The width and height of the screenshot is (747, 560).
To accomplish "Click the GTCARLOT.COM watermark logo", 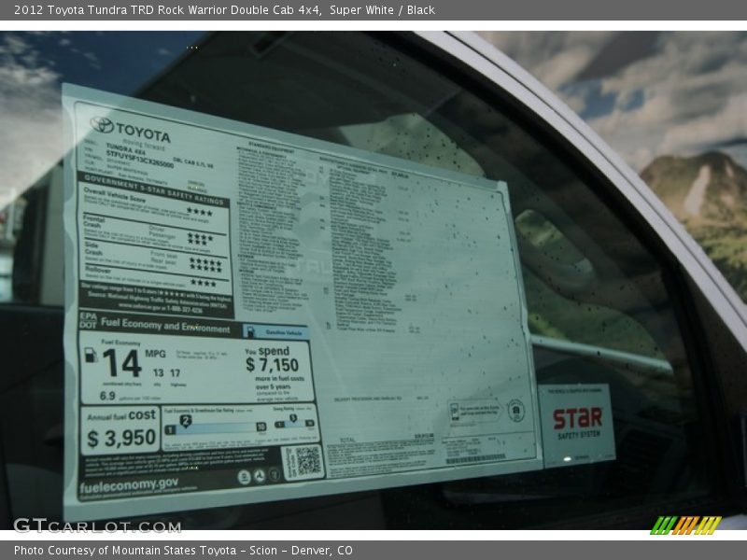I will click(97, 526).
